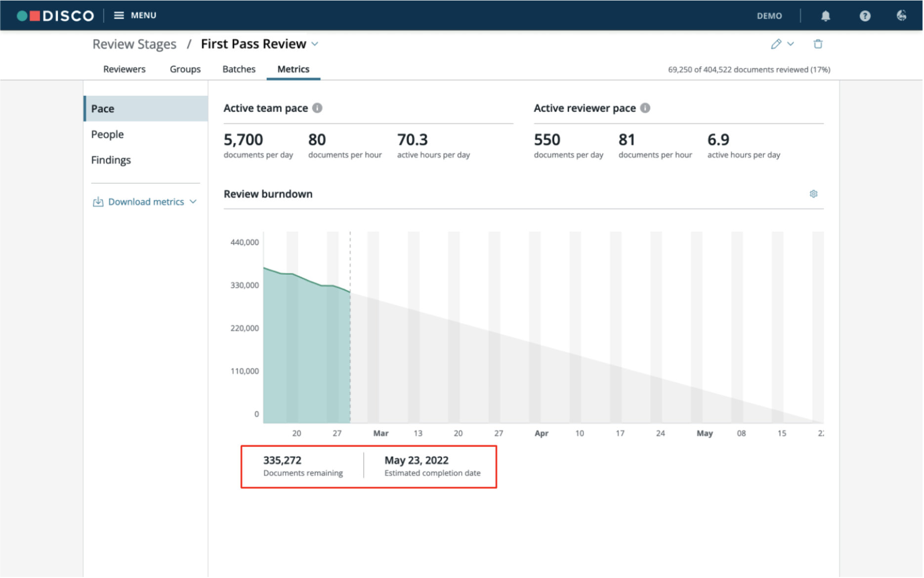The height and width of the screenshot is (578, 924).
Task: Click the DISCO logo
Action: pyautogui.click(x=55, y=16)
